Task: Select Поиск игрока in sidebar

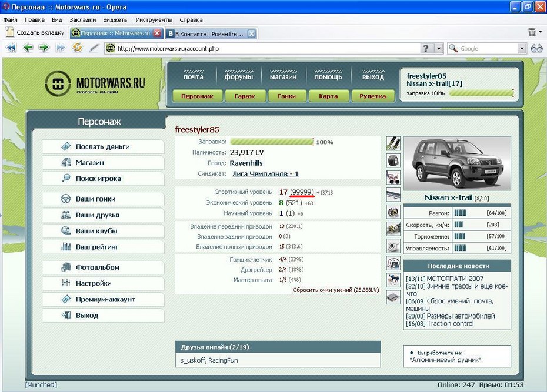Action: [x=104, y=179]
